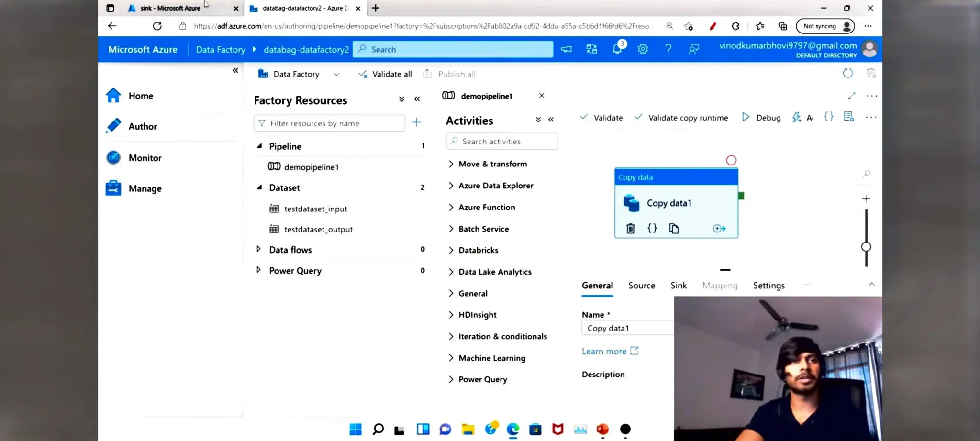Add a new factory resource
This screenshot has height=441, width=980.
tap(416, 123)
